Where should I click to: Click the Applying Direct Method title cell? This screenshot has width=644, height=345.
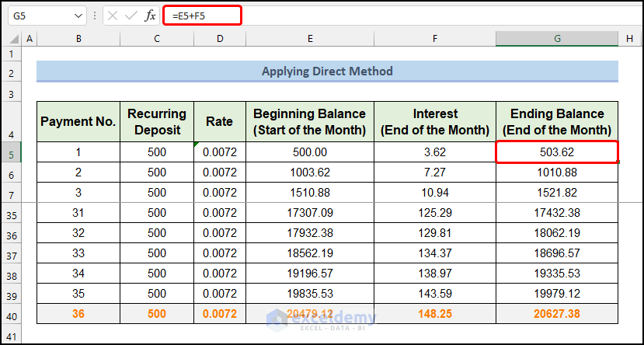327,71
